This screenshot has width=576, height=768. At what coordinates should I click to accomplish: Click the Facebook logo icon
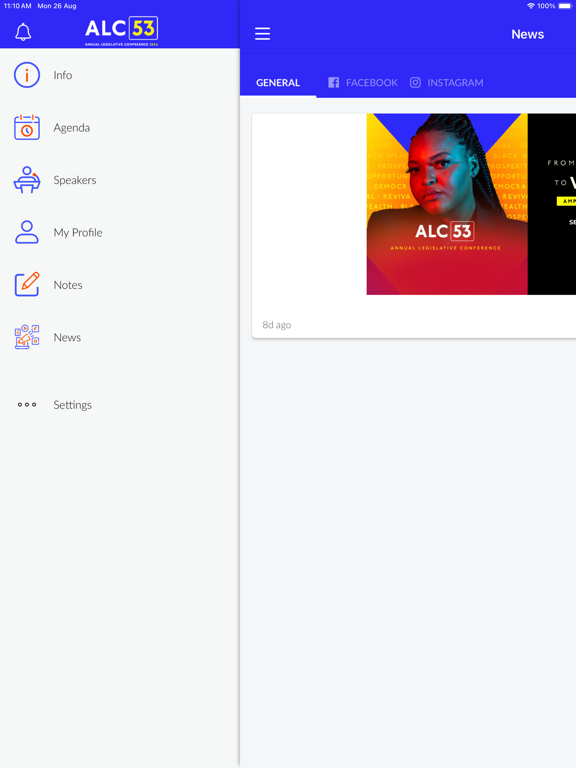tap(334, 82)
